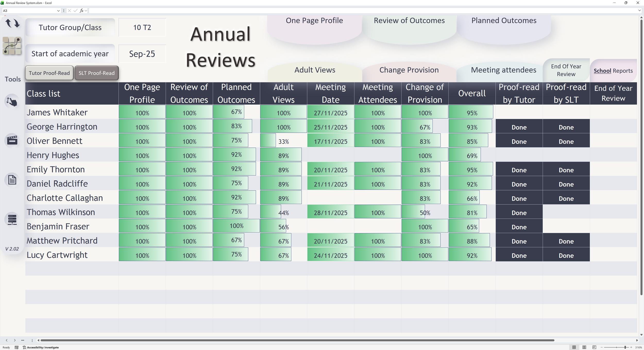Click the clapperboard icon in Tools sidebar
Screen dimensions: 644x350
(x=12, y=140)
